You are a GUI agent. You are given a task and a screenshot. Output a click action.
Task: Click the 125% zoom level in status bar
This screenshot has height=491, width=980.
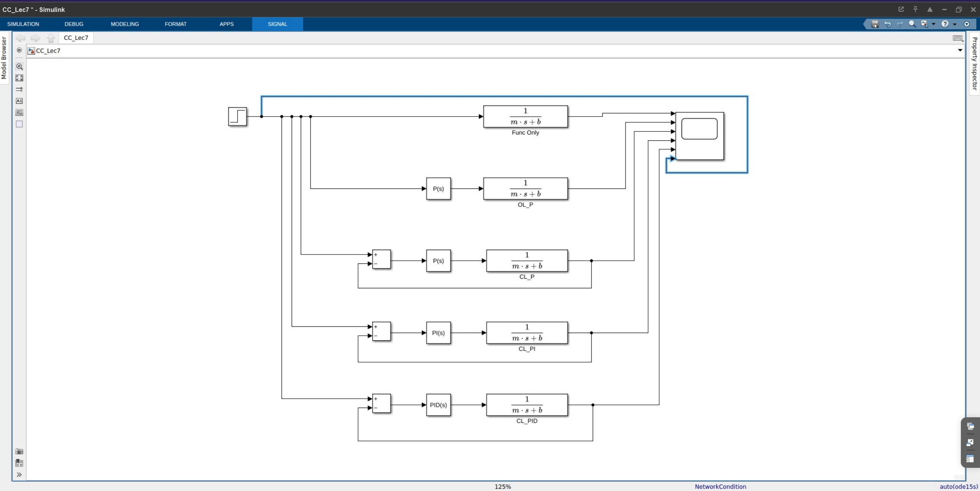(x=503, y=487)
